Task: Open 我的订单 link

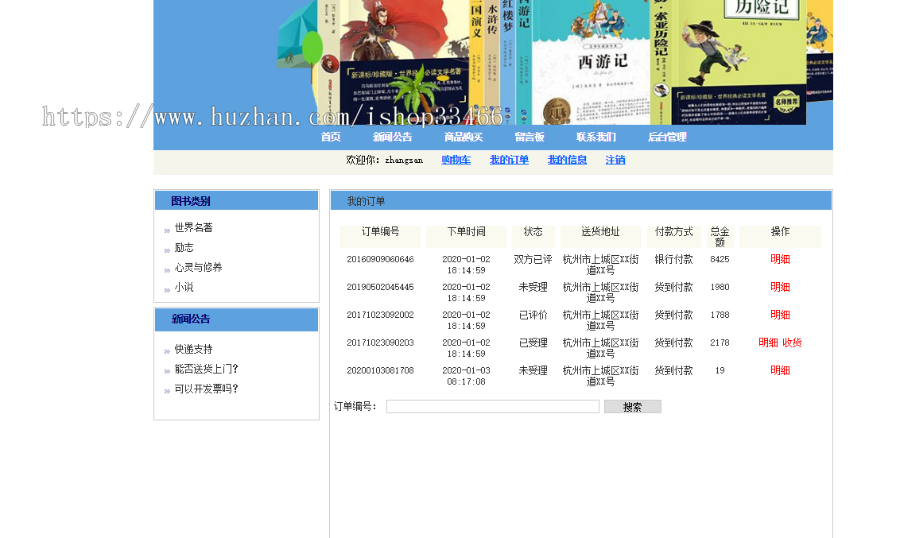Action: click(509, 160)
